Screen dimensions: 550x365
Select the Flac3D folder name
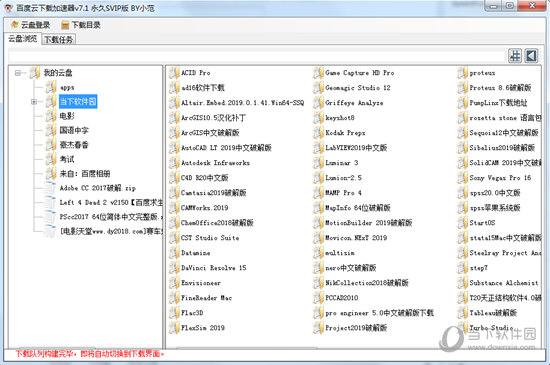192,313
